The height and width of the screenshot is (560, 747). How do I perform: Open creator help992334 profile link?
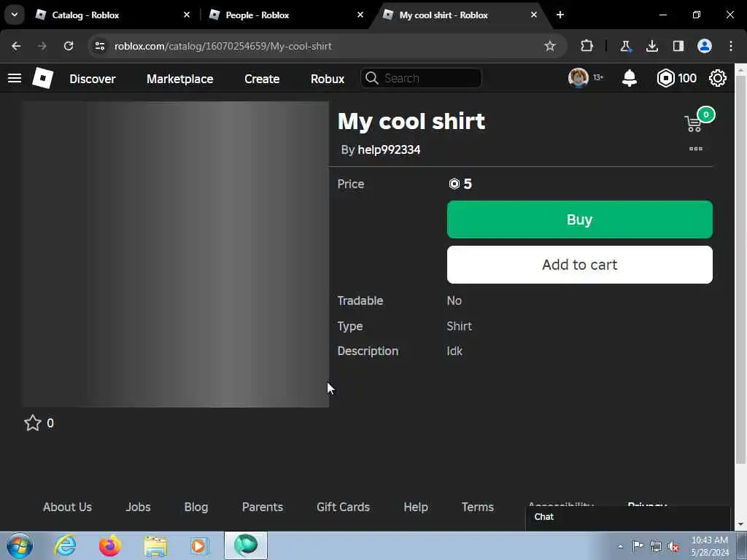pyautogui.click(x=389, y=150)
